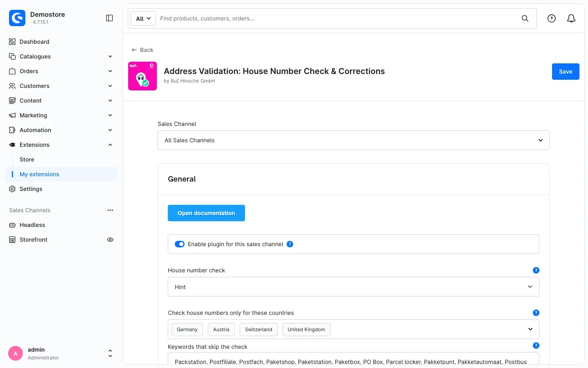
Task: Focus the global search input field
Action: pos(337,18)
